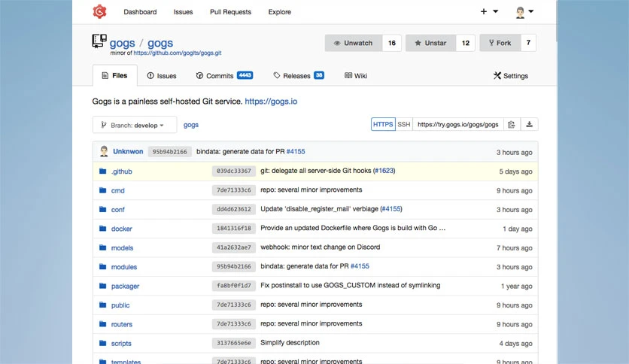Click the Gogs logo icon
The width and height of the screenshot is (629, 364).
coord(99,11)
